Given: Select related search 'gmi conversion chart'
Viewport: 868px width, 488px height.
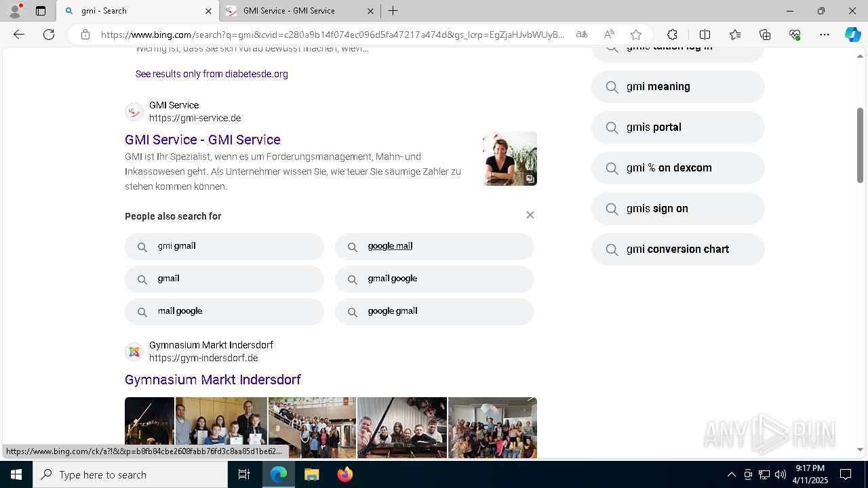Looking at the screenshot, I should point(678,249).
